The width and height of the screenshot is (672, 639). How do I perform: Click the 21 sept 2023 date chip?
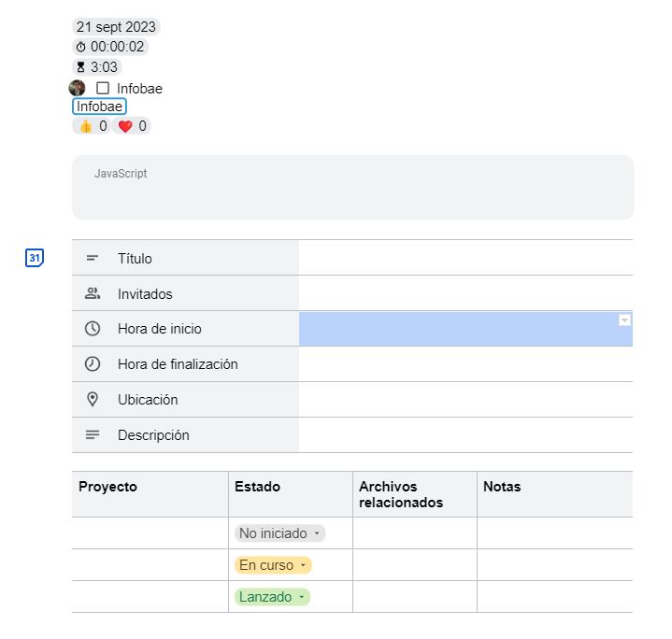[116, 26]
